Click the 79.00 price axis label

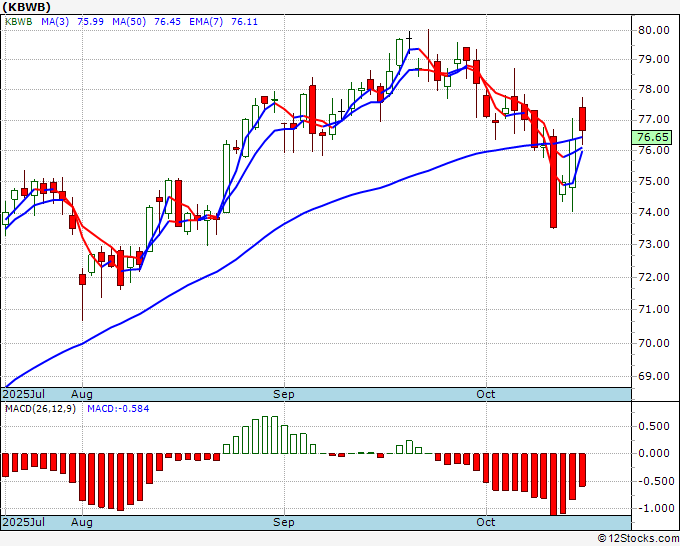(x=654, y=59)
